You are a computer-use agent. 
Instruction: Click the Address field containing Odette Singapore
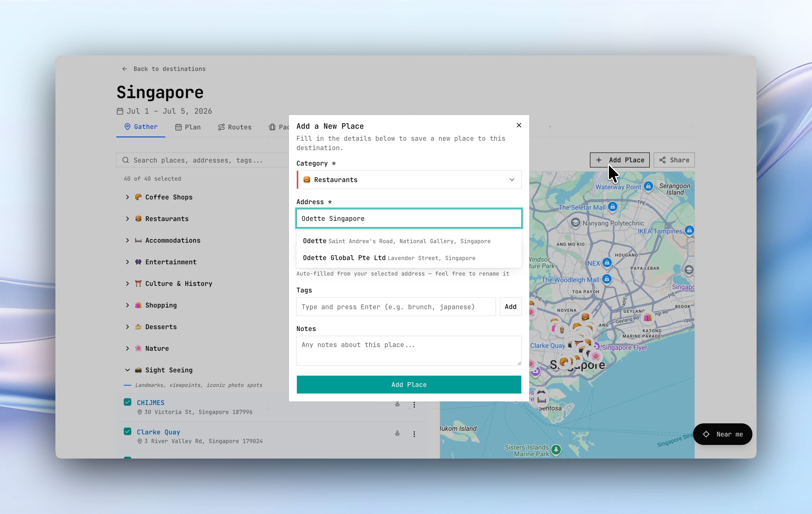[x=409, y=218]
